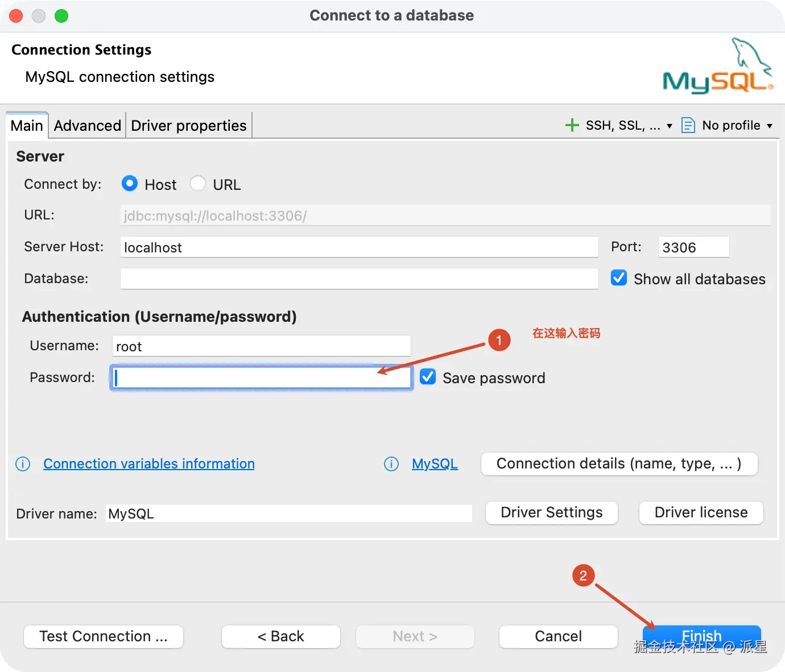785x672 pixels.
Task: Open the Driver properties tab
Action: tap(189, 126)
